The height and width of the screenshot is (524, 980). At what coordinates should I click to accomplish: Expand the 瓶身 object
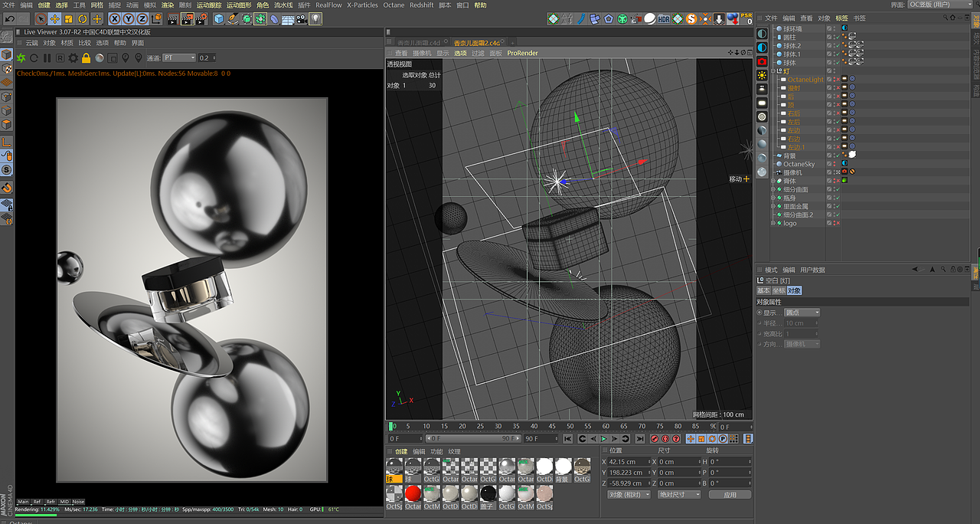click(x=773, y=198)
